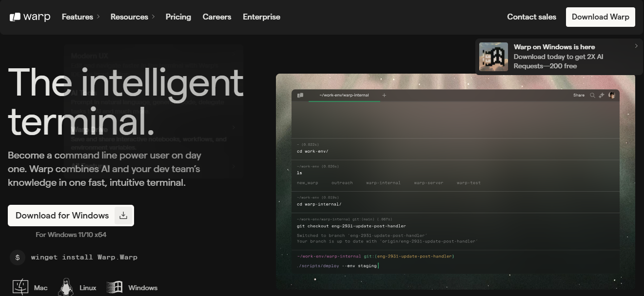Add a new terminal tab with plus icon
Viewport: 644px width, 296px height.
pos(384,95)
